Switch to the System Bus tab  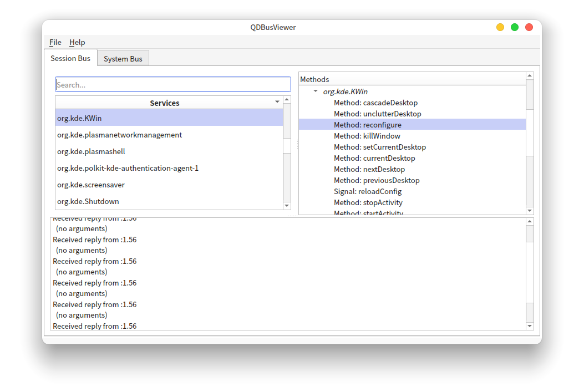point(123,59)
